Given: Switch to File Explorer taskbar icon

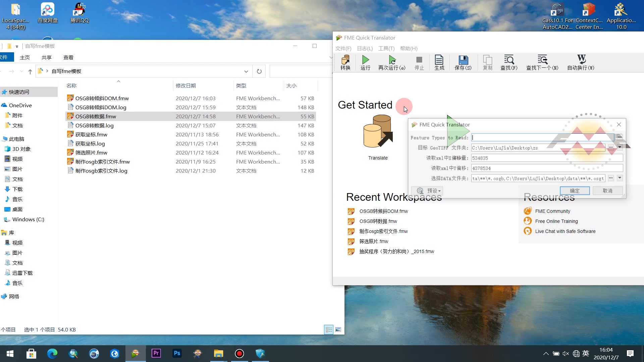Looking at the screenshot, I should (x=218, y=354).
